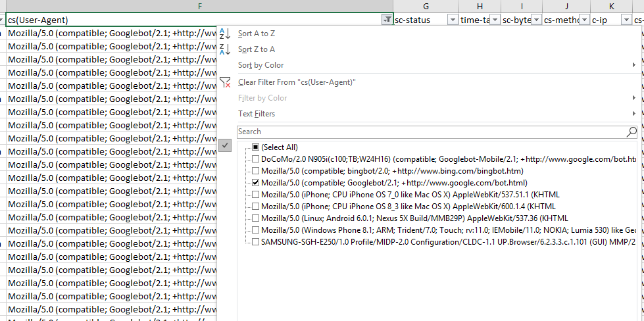
Task: Select column G header
Action: 426,6
